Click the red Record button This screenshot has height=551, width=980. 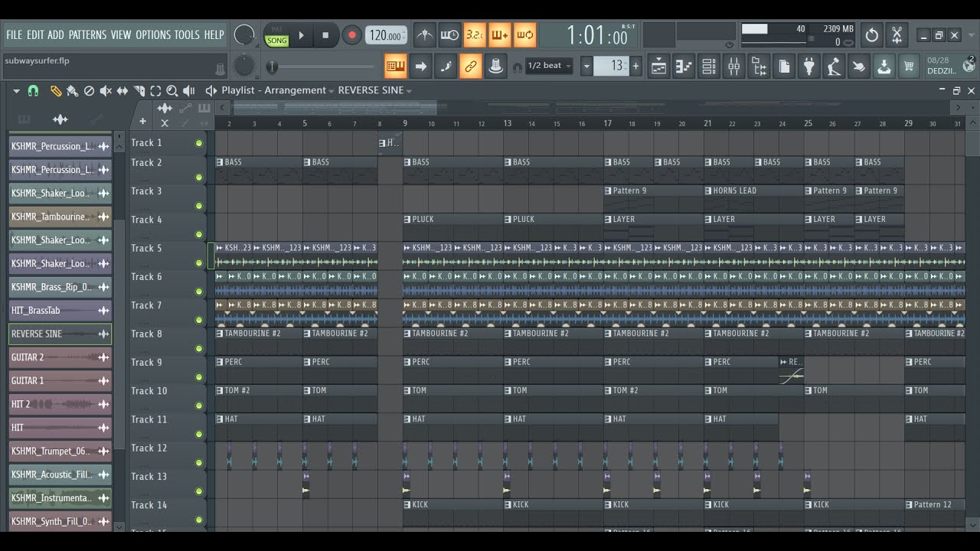[351, 35]
